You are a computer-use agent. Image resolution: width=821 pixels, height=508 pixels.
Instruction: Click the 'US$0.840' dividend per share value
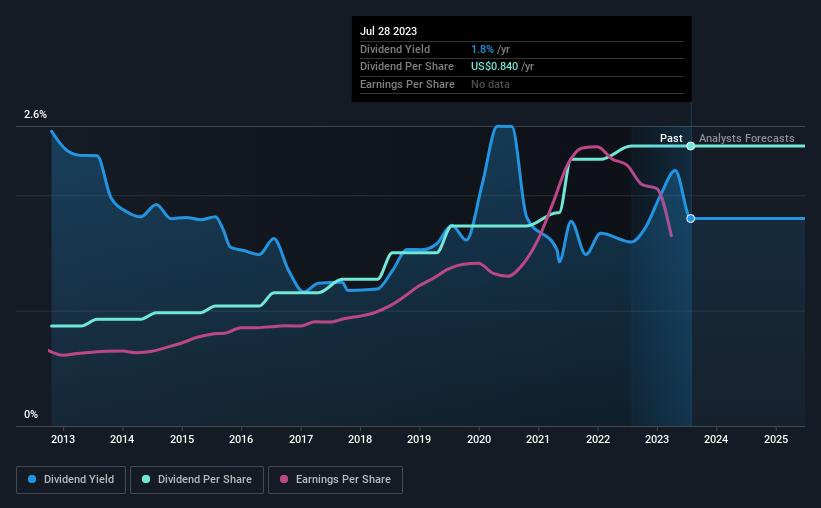click(x=494, y=67)
